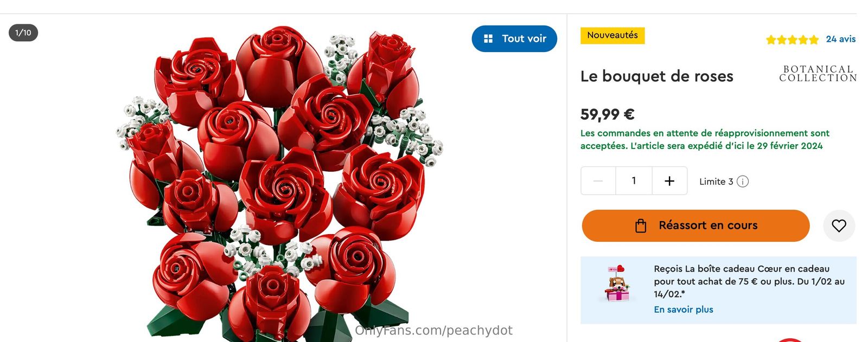
Task: Click the five-star rating icons
Action: pos(792,40)
